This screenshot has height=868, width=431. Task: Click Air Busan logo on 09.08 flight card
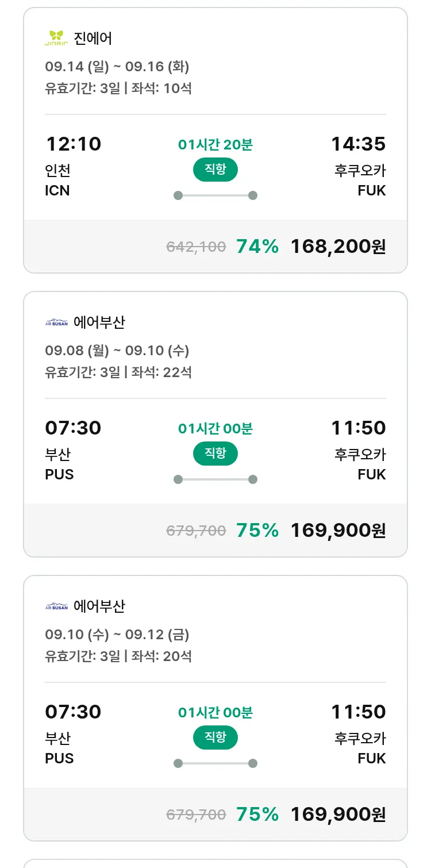click(56, 322)
